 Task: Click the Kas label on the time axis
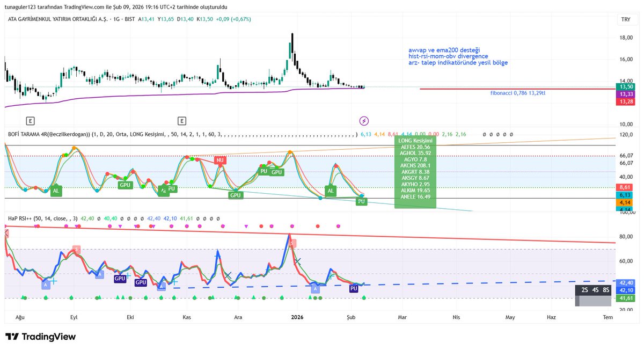click(x=187, y=317)
